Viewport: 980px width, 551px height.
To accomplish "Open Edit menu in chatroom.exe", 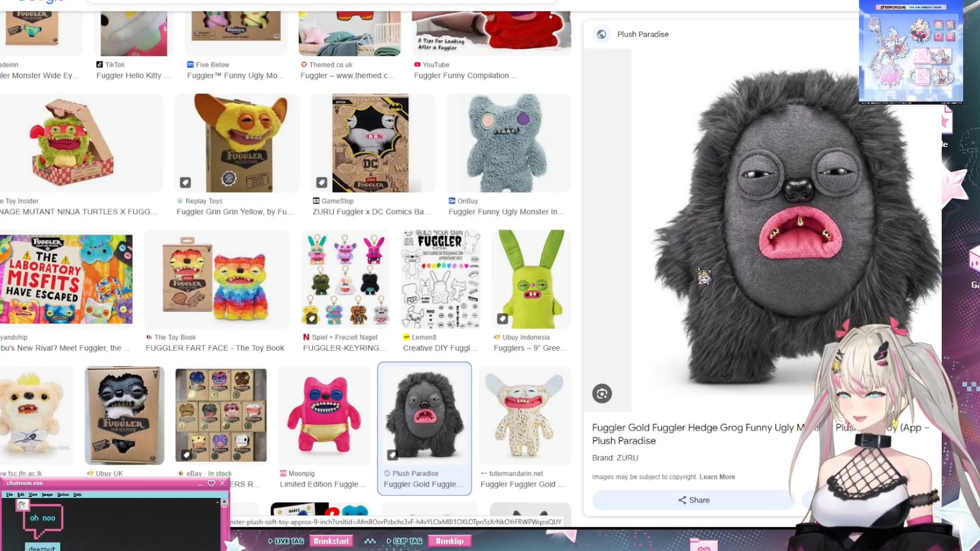I will [x=21, y=494].
